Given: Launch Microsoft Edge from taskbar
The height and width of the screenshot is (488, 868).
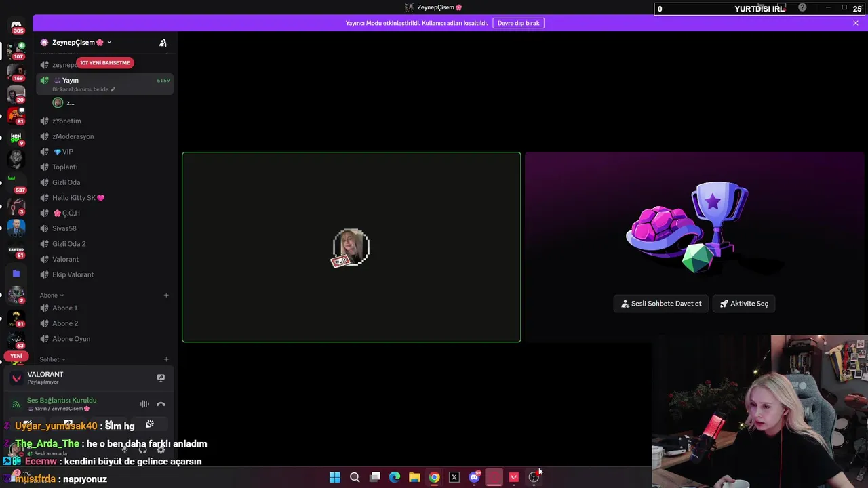Looking at the screenshot, I should pyautogui.click(x=395, y=477).
